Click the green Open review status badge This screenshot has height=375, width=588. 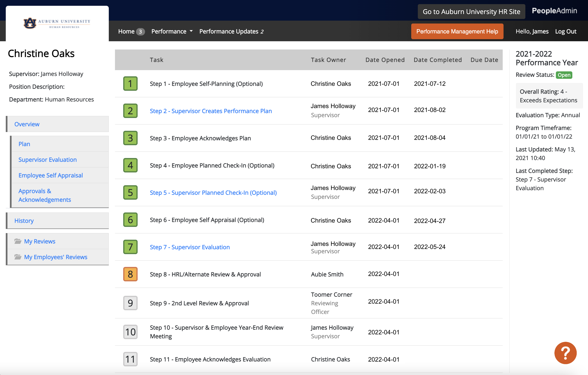(564, 75)
